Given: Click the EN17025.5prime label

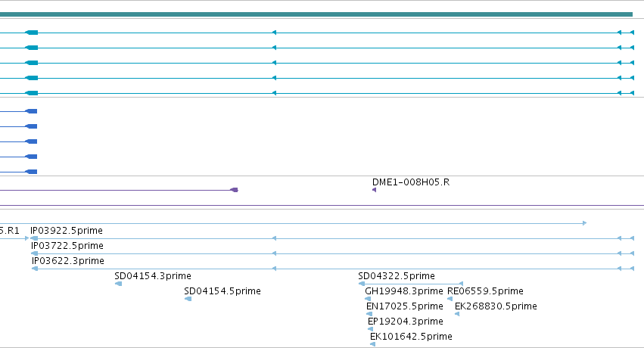Looking at the screenshot, I should click(x=405, y=306).
